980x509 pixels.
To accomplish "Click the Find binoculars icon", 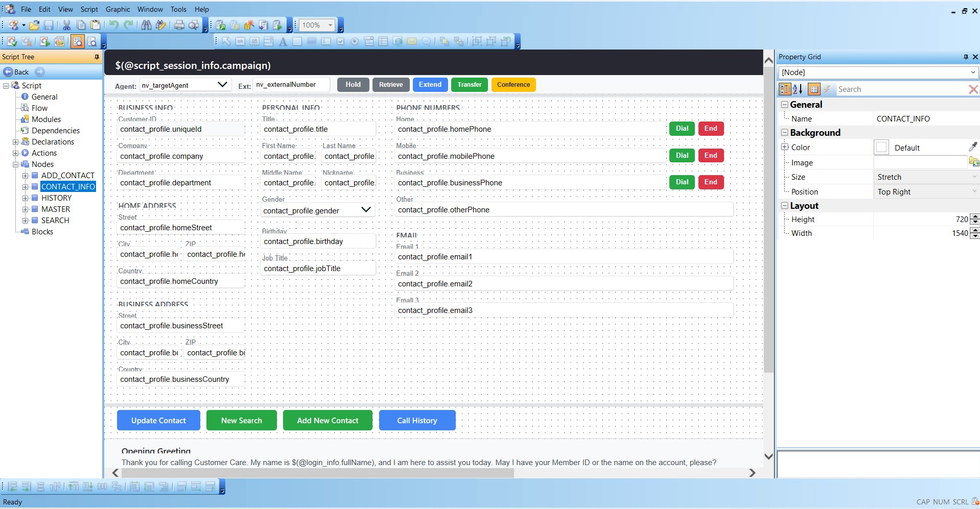I will tap(146, 25).
